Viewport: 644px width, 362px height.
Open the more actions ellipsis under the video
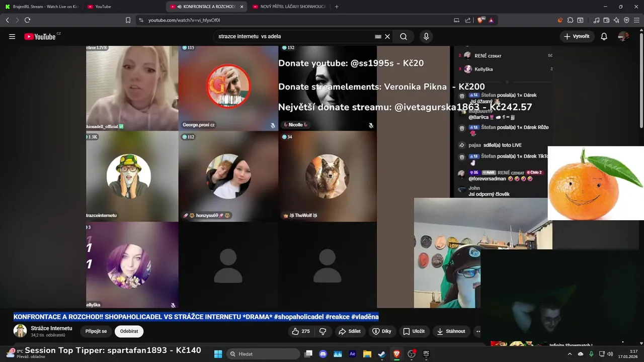click(478, 331)
